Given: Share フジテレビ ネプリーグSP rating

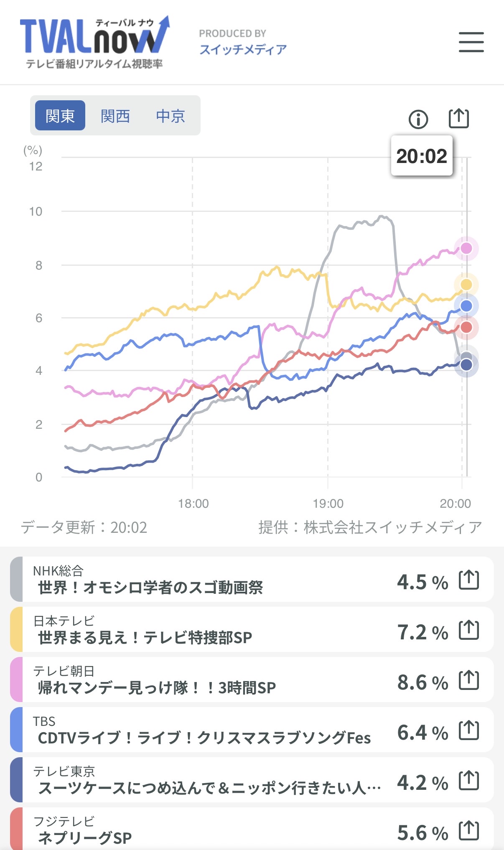Looking at the screenshot, I should tap(468, 831).
